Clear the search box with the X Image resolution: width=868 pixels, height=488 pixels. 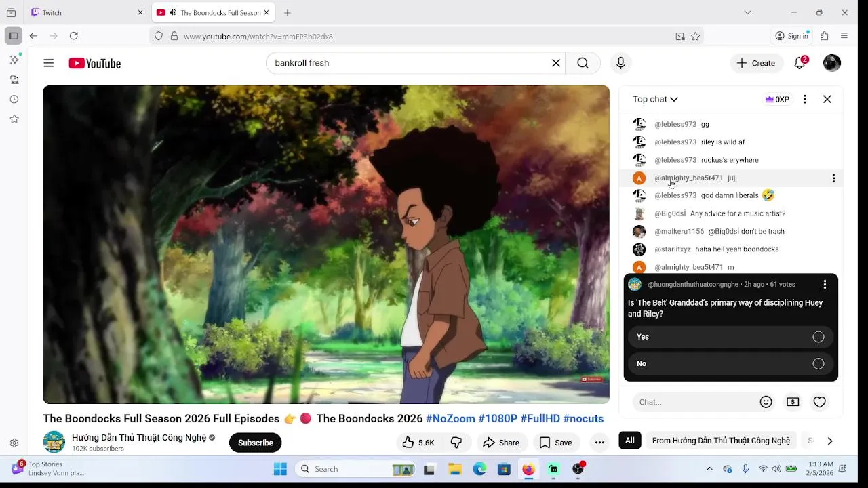(556, 63)
